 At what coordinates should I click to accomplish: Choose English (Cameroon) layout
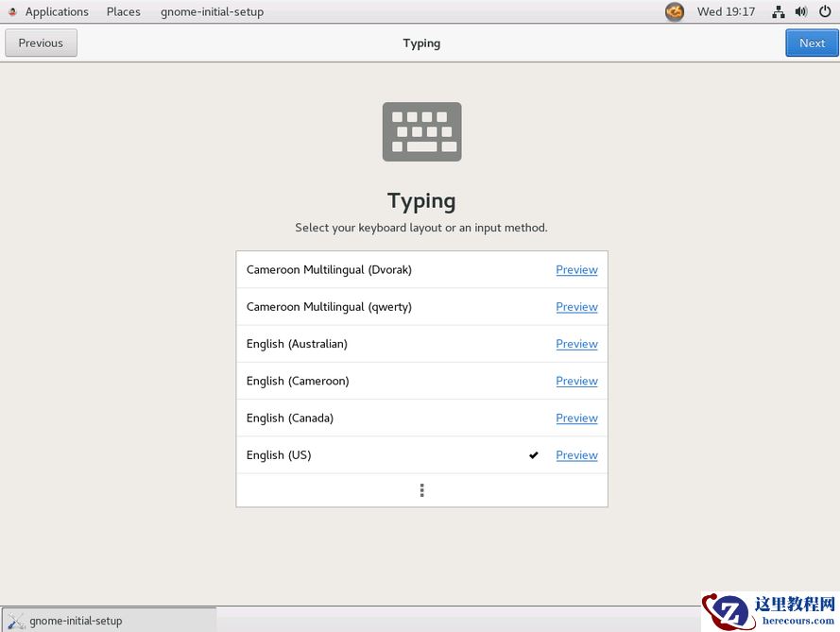coord(421,381)
